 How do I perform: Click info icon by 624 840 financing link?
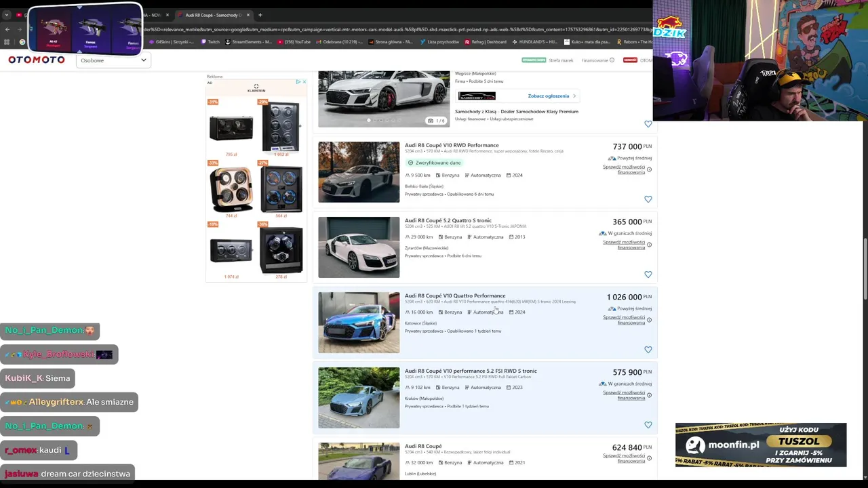[x=649, y=458]
